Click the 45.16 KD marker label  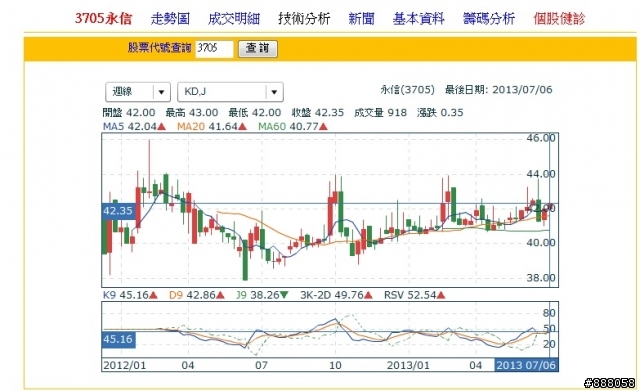pyautogui.click(x=118, y=339)
